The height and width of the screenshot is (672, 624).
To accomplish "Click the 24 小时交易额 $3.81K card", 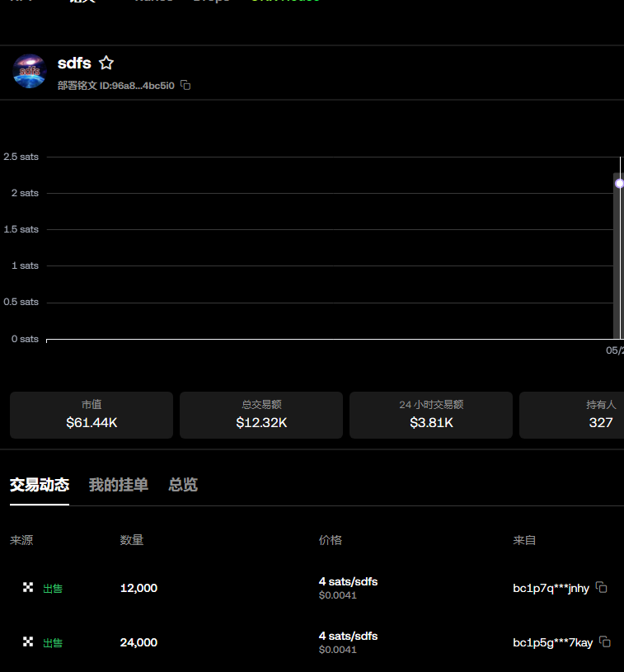I will click(431, 415).
